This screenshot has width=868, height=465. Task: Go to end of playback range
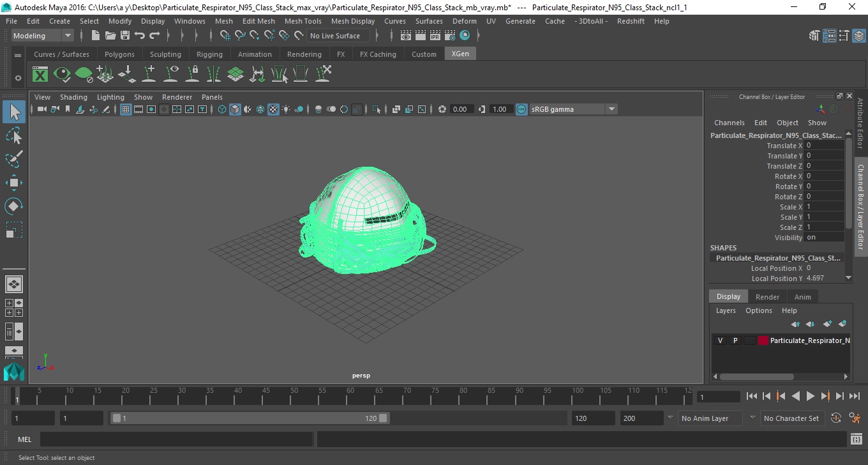tap(855, 396)
